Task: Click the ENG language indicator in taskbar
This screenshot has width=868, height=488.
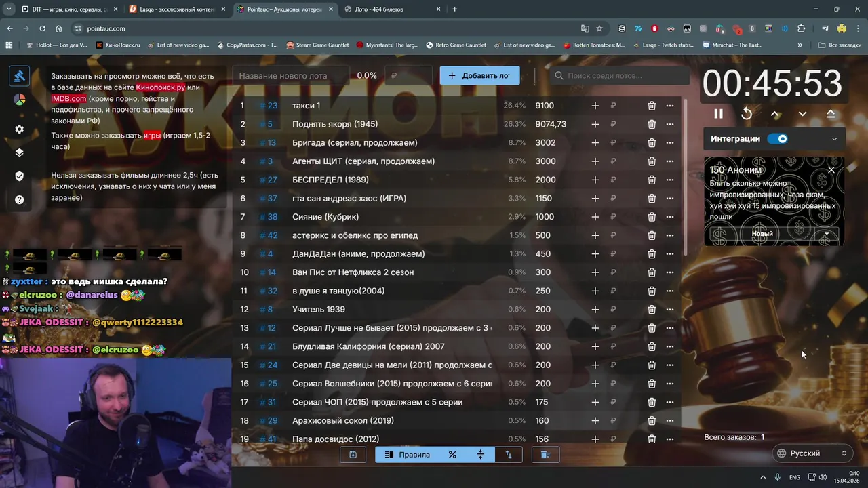Action: click(794, 477)
